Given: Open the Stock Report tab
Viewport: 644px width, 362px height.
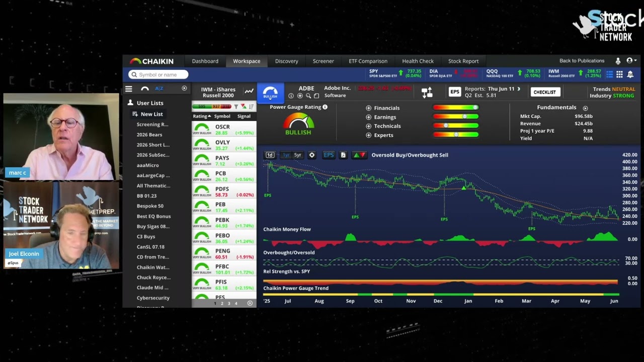Looking at the screenshot, I should click(463, 61).
